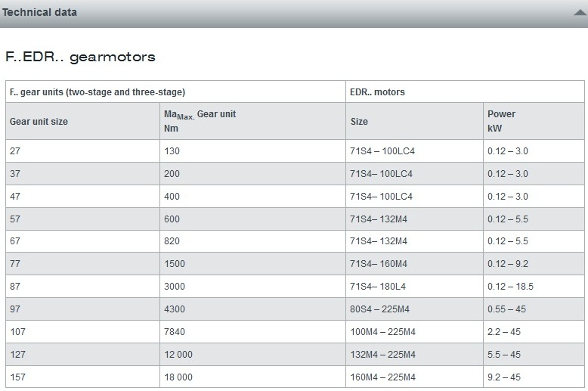Select the 80S4 – 225M4 motor size cell
The image size is (588, 391).
click(380, 309)
